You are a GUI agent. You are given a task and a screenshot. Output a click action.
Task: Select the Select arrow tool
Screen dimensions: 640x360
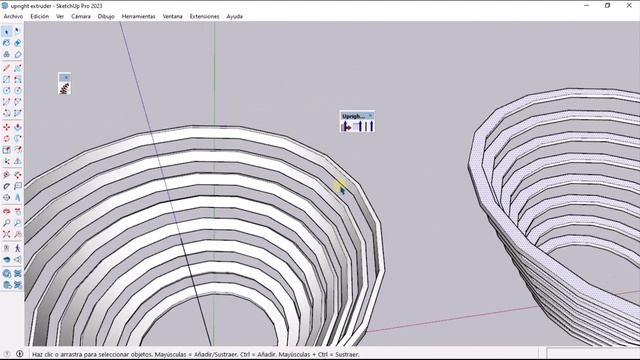pyautogui.click(x=7, y=31)
